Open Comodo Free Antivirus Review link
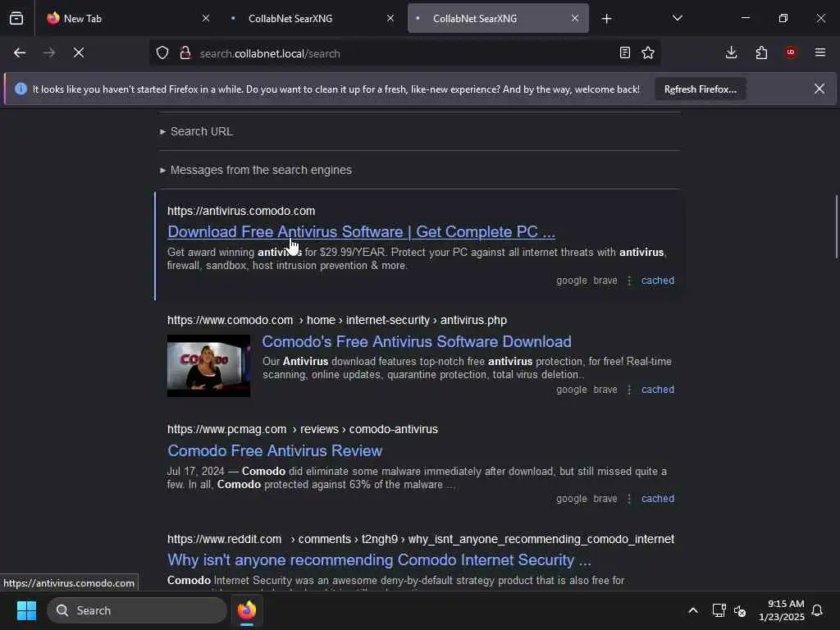 (275, 451)
